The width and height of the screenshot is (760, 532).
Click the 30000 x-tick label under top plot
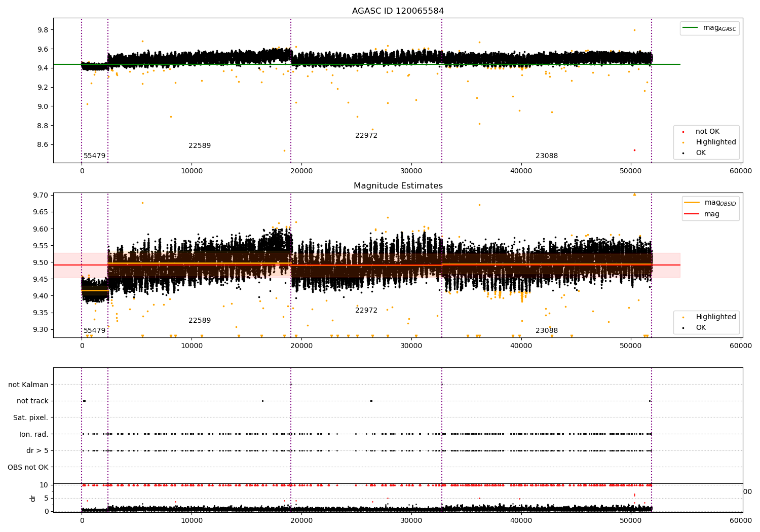(x=411, y=171)
